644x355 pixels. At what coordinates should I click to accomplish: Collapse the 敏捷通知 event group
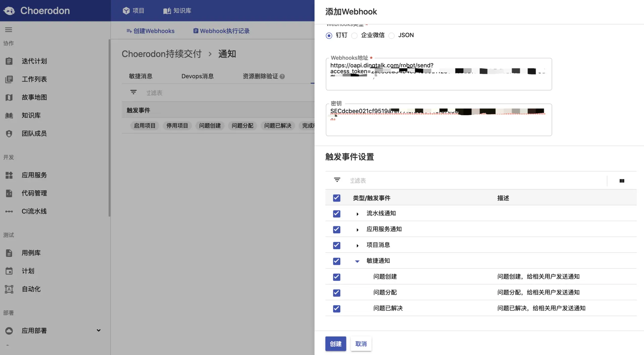coord(357,261)
